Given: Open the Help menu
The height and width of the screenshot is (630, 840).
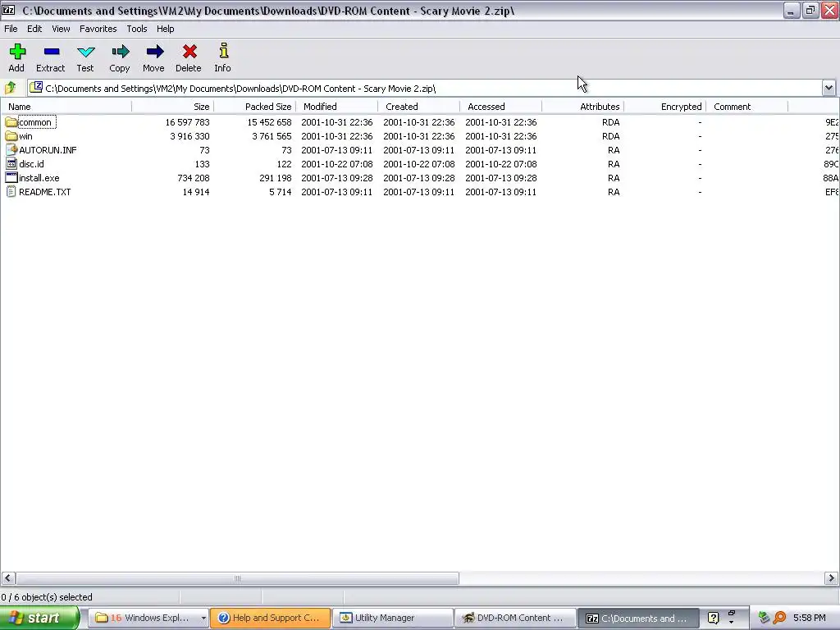Looking at the screenshot, I should [165, 29].
